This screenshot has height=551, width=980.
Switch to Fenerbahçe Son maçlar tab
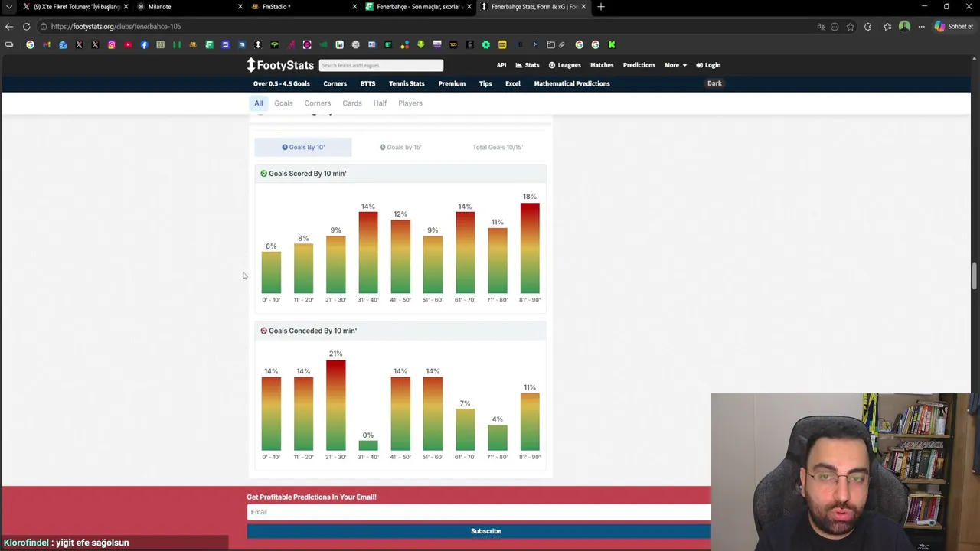tap(417, 7)
